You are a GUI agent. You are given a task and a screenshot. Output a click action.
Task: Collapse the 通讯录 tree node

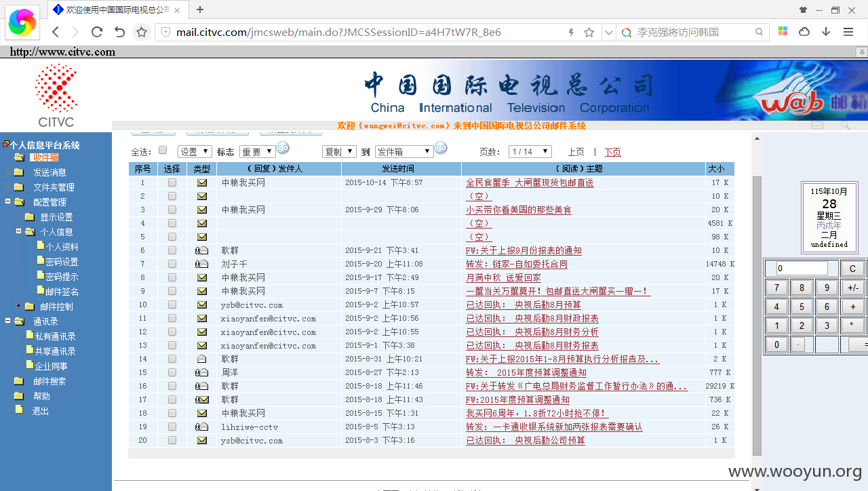[8, 321]
